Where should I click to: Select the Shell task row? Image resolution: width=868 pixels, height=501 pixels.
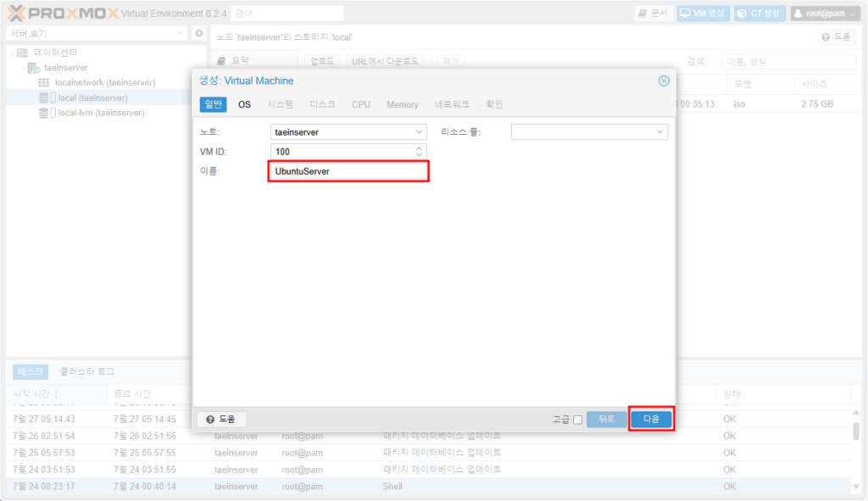click(428, 487)
